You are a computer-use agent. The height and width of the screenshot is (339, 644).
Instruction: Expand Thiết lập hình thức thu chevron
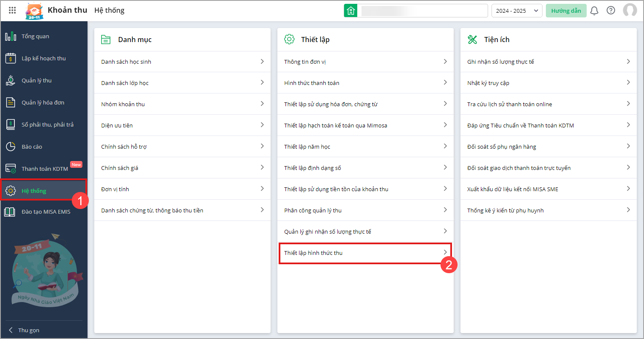(445, 252)
